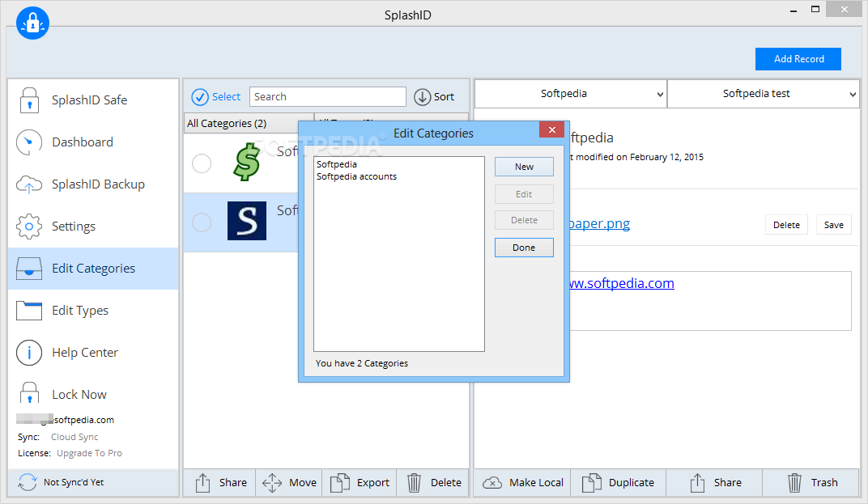Click the Search input field

(328, 97)
